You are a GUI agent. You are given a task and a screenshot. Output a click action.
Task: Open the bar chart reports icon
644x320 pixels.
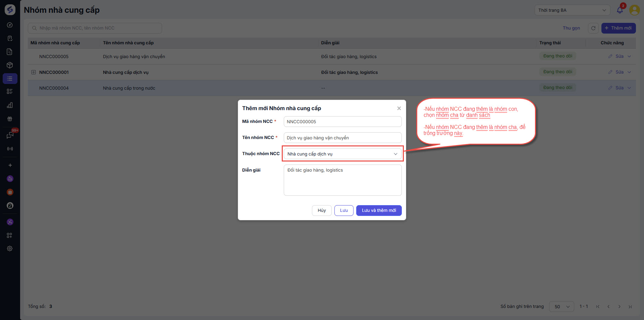click(10, 105)
